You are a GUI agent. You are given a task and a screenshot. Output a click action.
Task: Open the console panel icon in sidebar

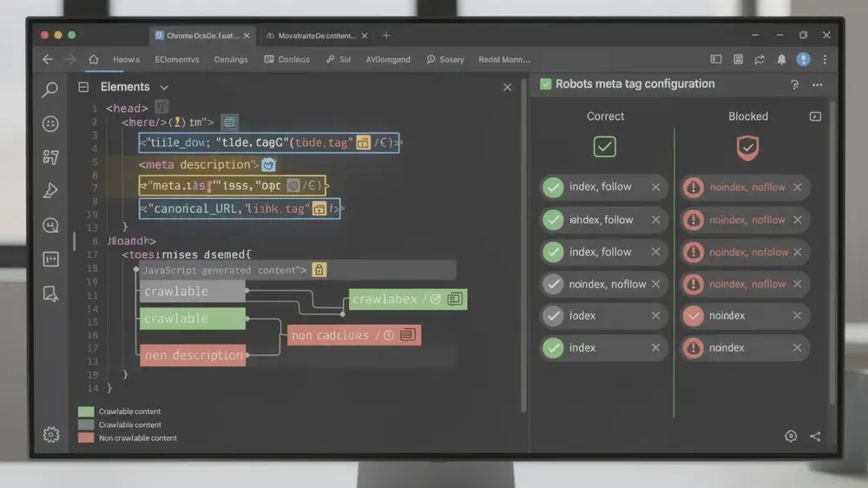[50, 260]
